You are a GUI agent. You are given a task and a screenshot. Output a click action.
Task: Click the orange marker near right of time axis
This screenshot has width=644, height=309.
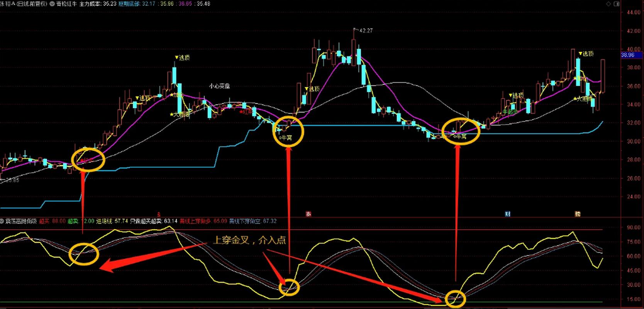click(x=578, y=214)
